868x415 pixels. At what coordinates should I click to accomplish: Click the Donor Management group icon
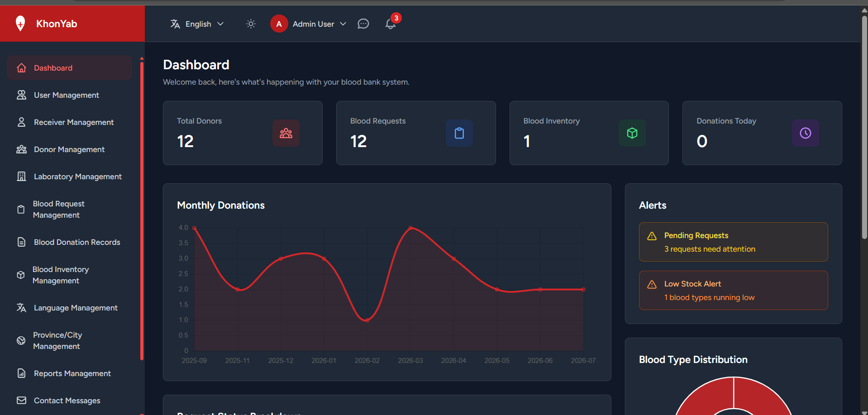tap(21, 149)
